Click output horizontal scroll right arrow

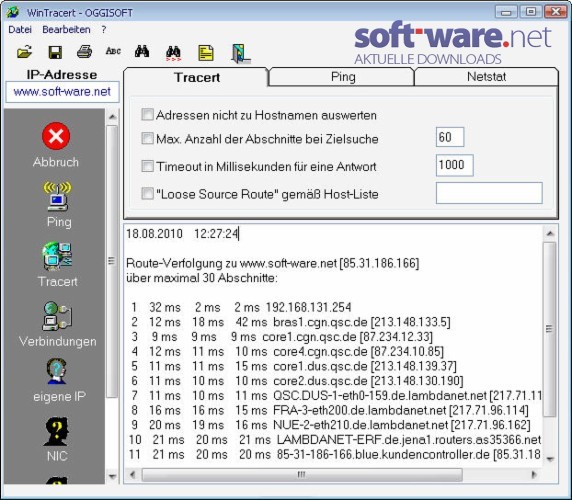pos(534,475)
